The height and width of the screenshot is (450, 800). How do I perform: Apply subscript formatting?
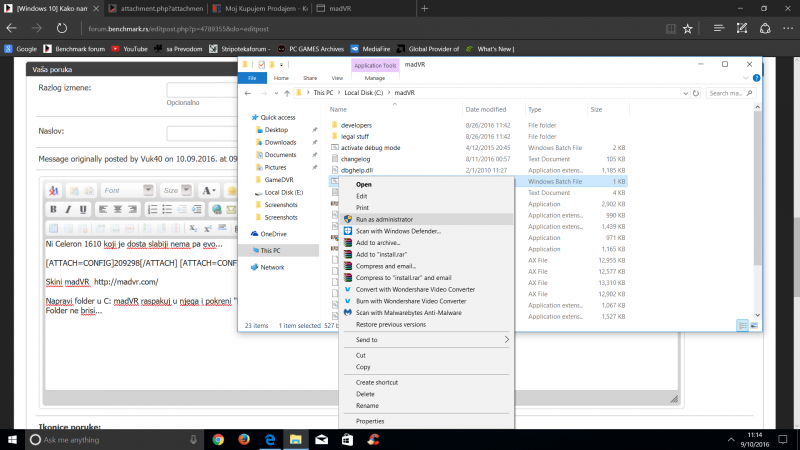193,228
